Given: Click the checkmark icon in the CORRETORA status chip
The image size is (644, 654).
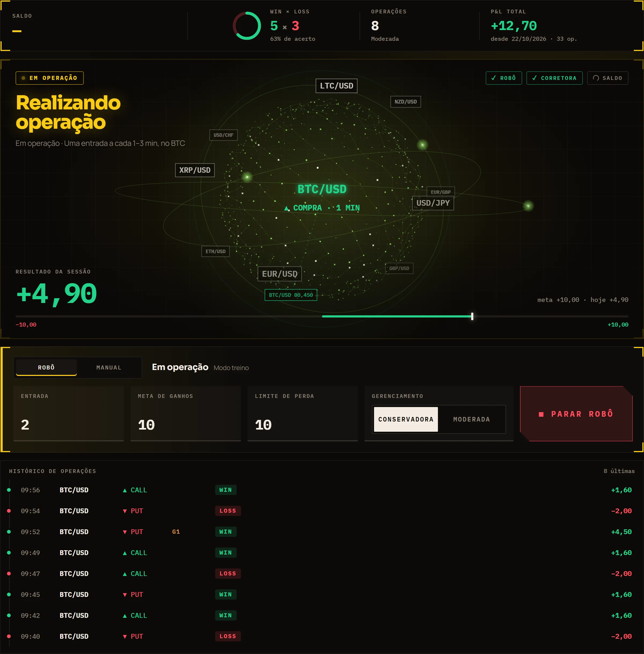Looking at the screenshot, I should click(535, 78).
